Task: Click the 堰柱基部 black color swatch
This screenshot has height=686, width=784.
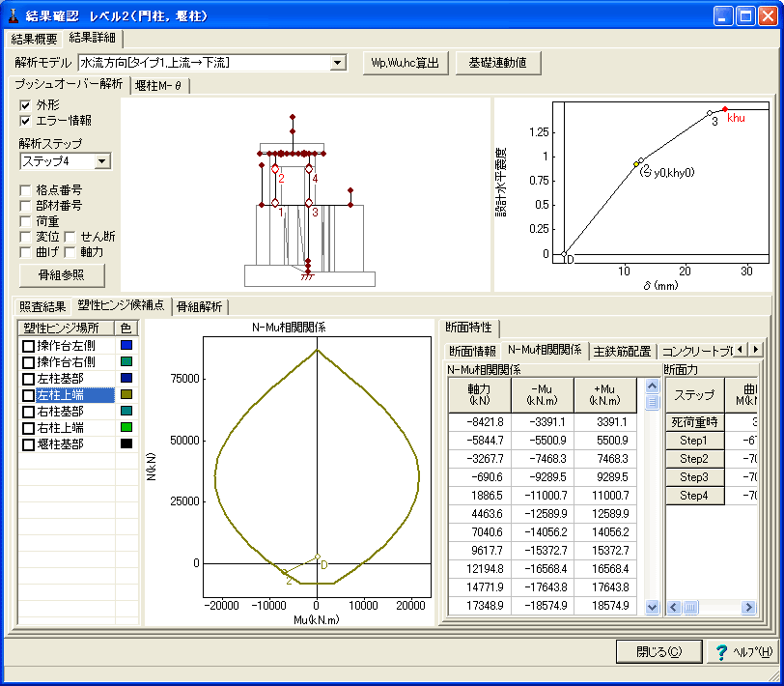Action: (x=126, y=443)
